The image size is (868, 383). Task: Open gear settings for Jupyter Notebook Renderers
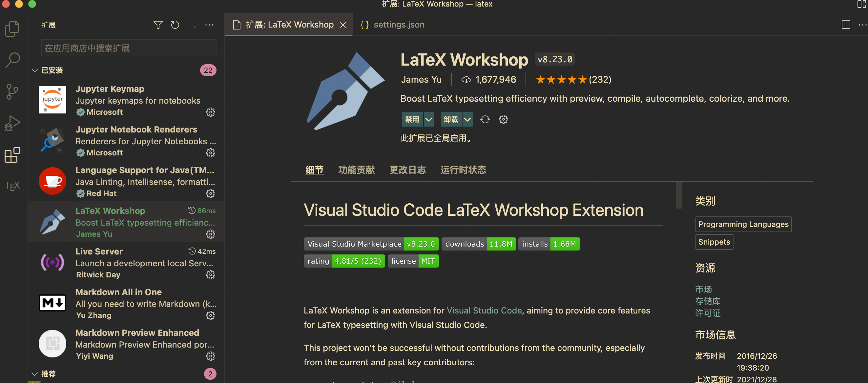pyautogui.click(x=211, y=153)
